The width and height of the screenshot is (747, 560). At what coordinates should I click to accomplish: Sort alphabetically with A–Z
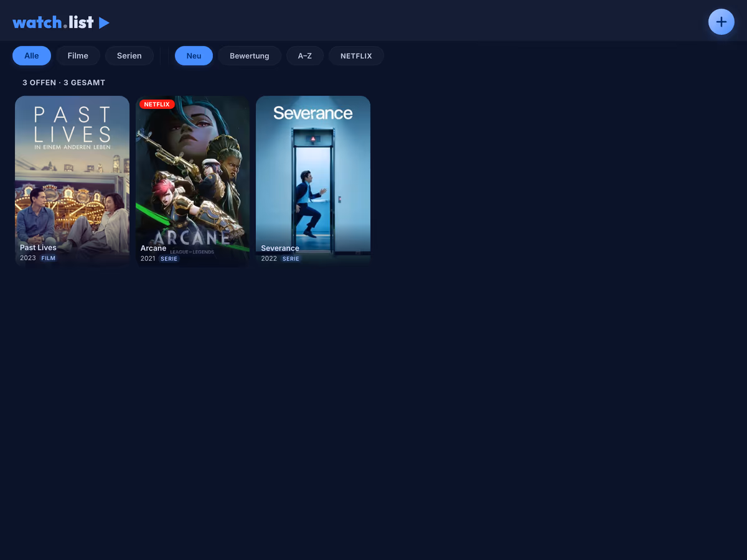pyautogui.click(x=304, y=55)
